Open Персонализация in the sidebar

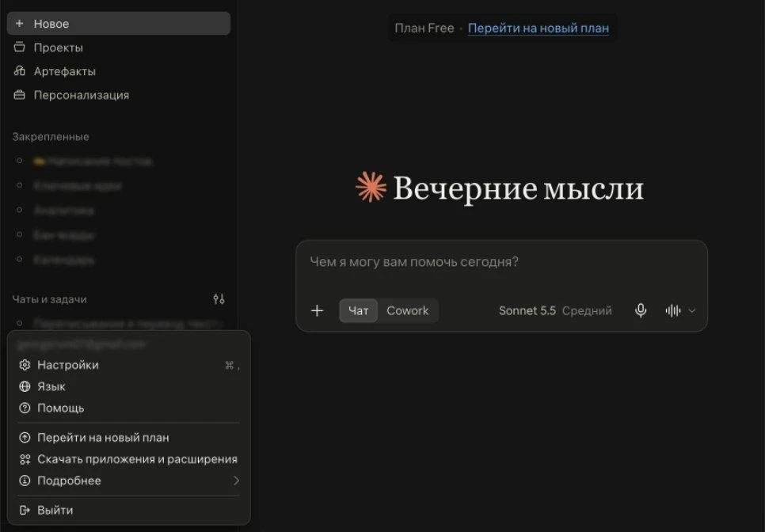point(81,95)
